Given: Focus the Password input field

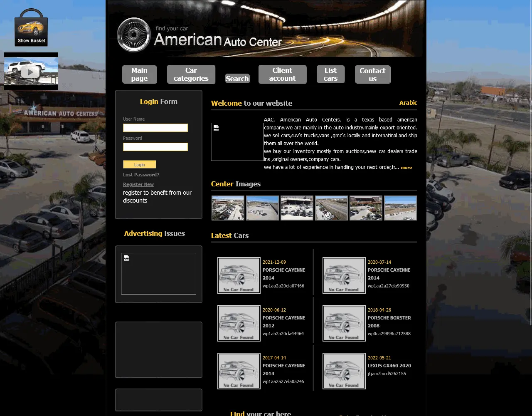Looking at the screenshot, I should point(155,147).
